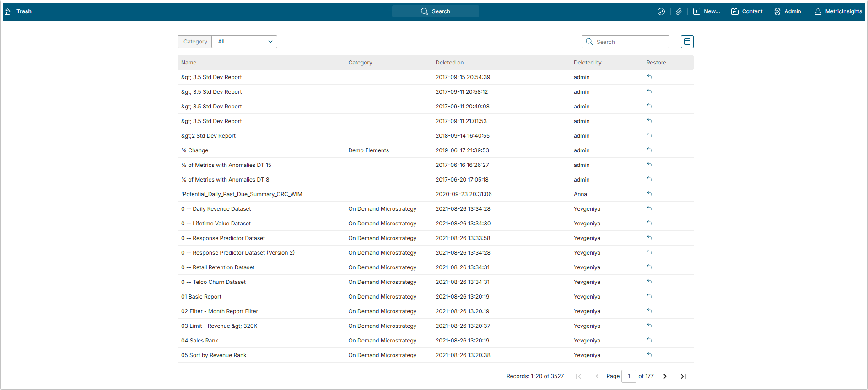Open the Content menu
The height and width of the screenshot is (390, 868).
pyautogui.click(x=747, y=11)
